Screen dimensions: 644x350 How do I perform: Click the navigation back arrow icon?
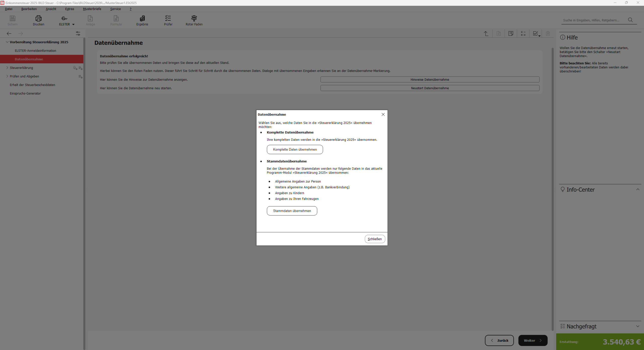(9, 33)
